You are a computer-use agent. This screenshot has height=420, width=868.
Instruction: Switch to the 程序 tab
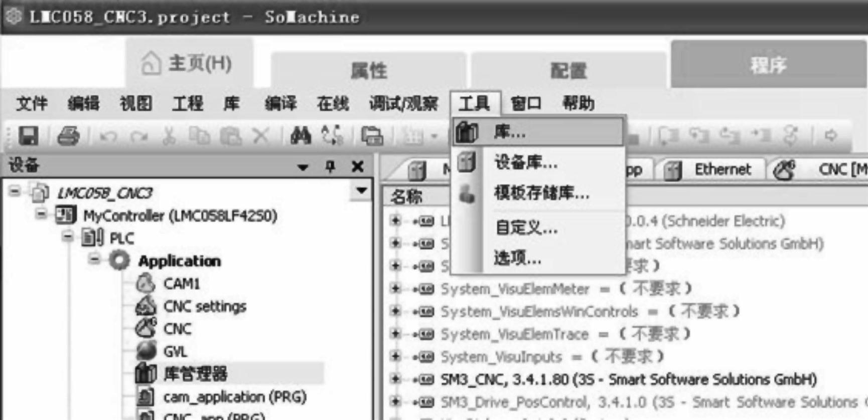(768, 65)
